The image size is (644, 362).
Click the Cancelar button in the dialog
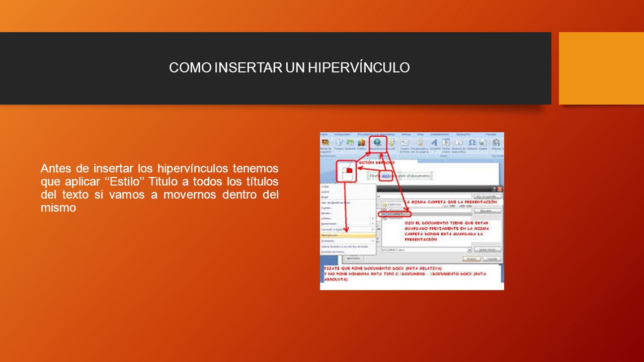(x=492, y=259)
